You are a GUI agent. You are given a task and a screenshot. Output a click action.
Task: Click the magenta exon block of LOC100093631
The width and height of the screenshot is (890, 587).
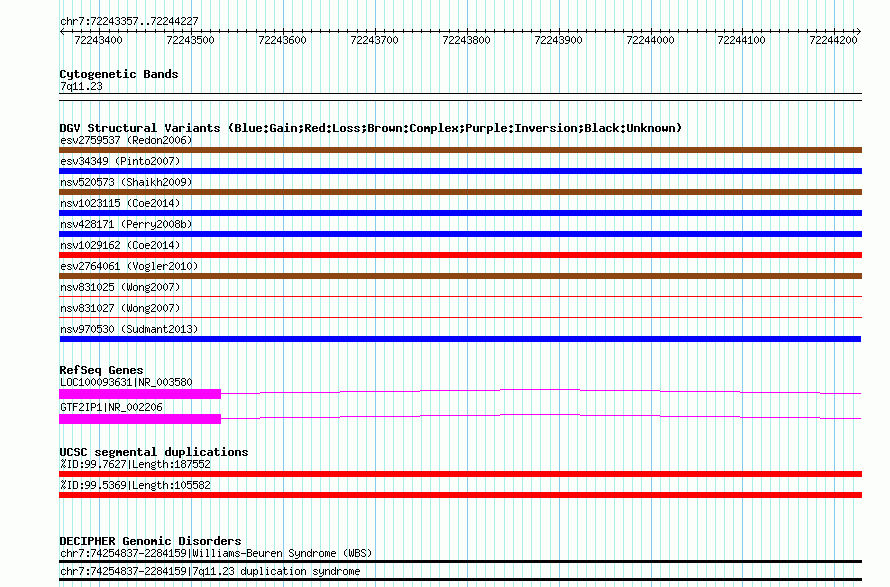click(140, 394)
